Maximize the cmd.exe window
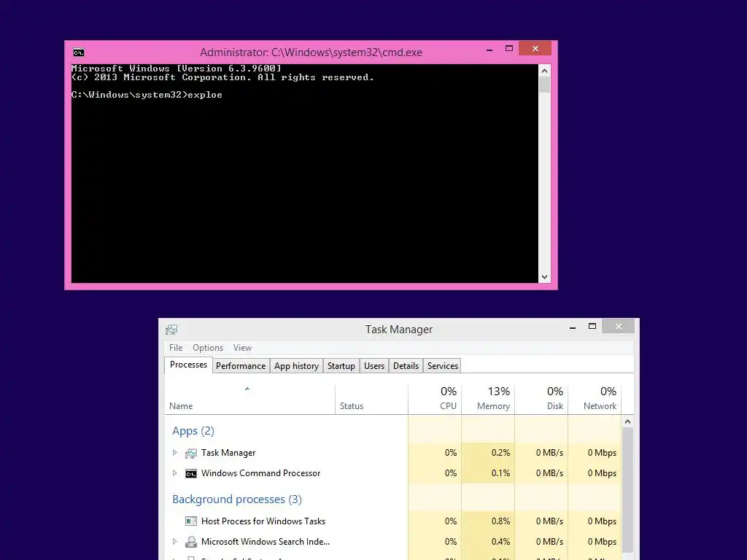 pos(508,49)
